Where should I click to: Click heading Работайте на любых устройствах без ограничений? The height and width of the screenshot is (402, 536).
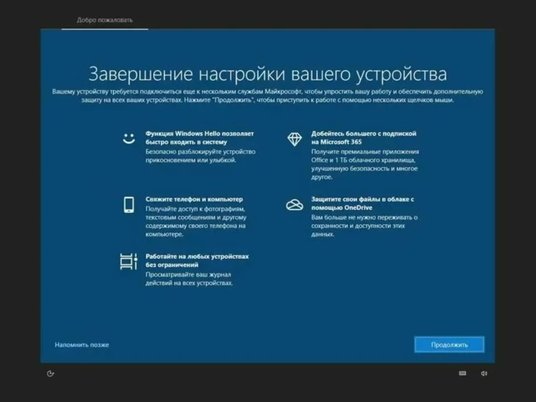point(197,260)
